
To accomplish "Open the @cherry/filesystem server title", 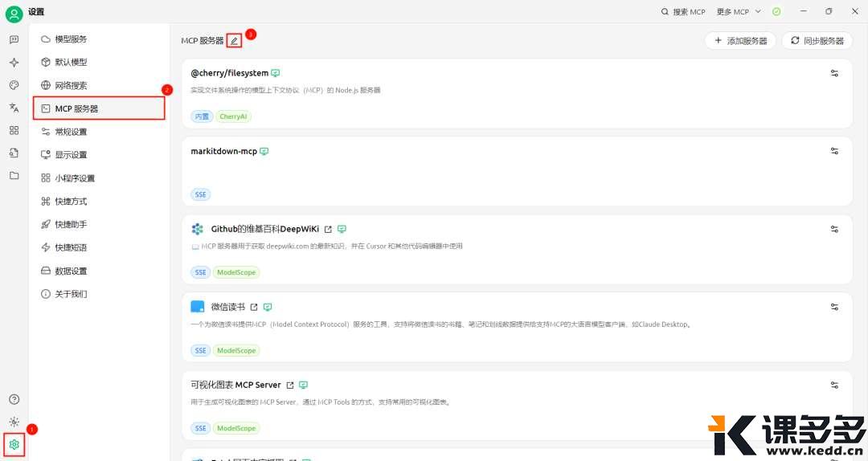I will [230, 73].
